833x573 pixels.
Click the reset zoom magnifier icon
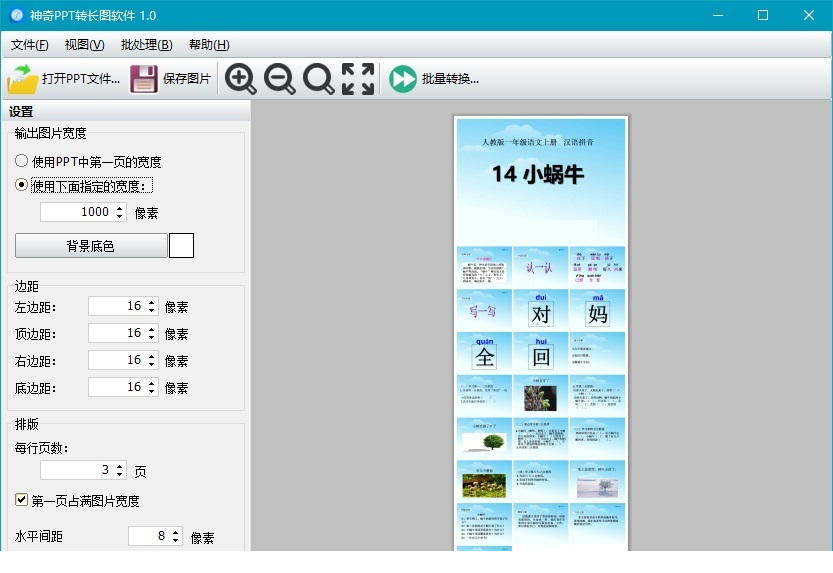[318, 79]
